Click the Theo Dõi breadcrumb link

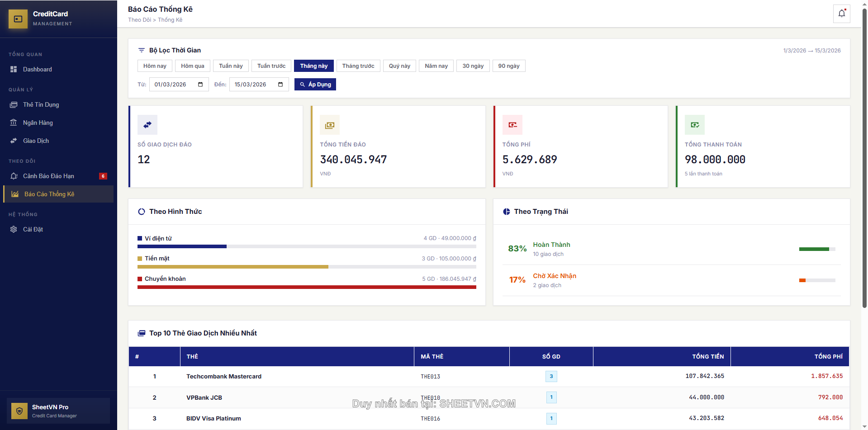coord(139,20)
